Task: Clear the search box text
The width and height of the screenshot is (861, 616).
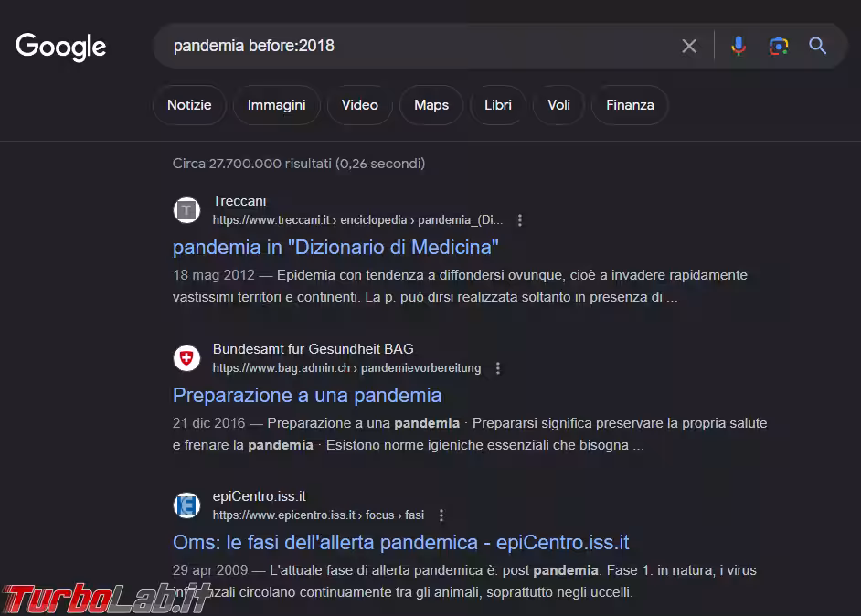Action: coord(689,46)
